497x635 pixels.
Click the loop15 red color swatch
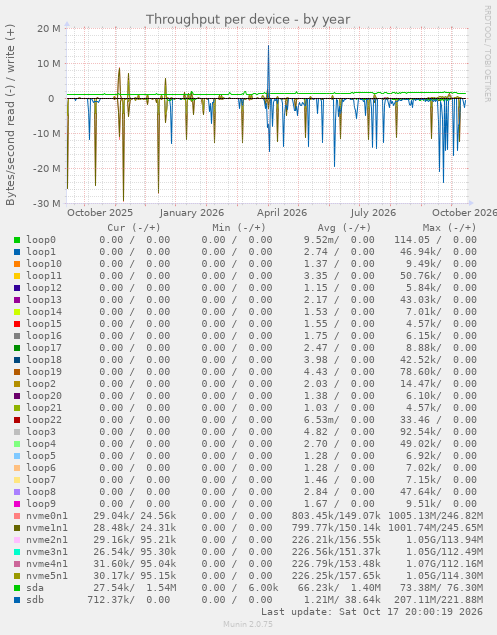click(17, 324)
